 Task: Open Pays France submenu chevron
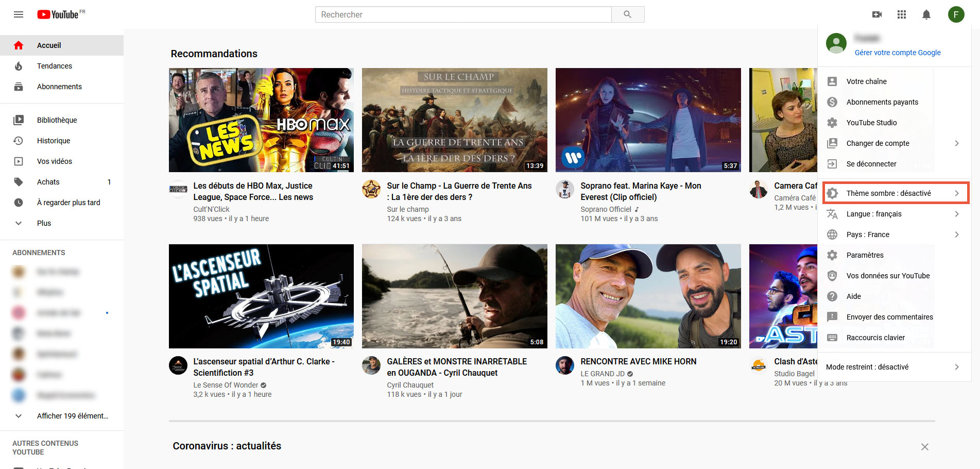957,234
